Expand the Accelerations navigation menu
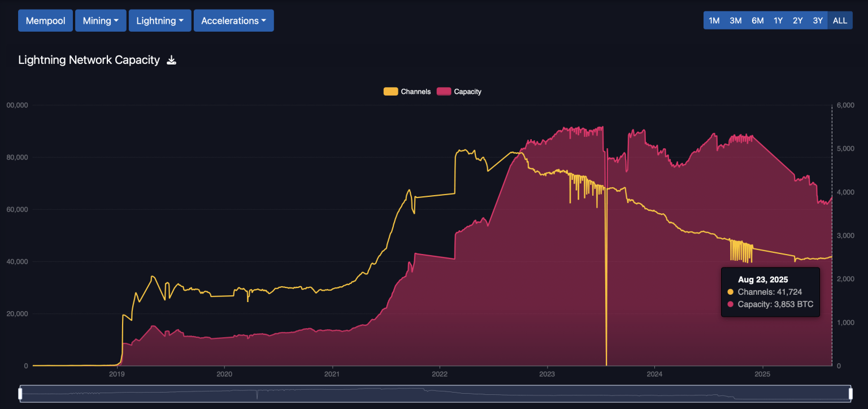 233,20
